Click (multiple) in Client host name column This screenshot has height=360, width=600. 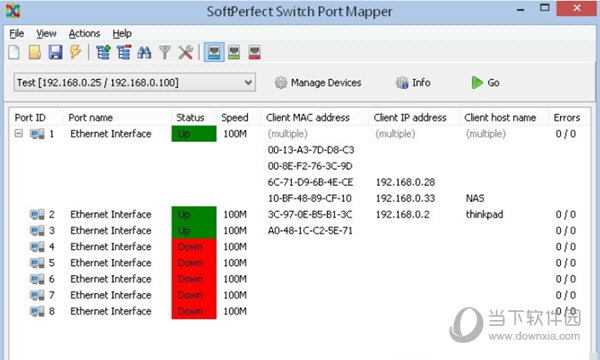pyautogui.click(x=486, y=134)
